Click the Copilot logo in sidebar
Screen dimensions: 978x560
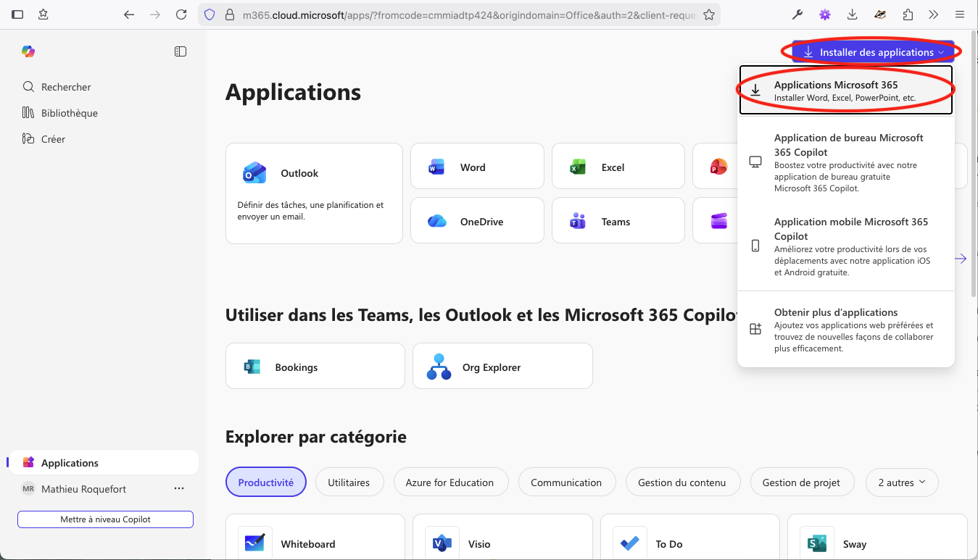(28, 51)
